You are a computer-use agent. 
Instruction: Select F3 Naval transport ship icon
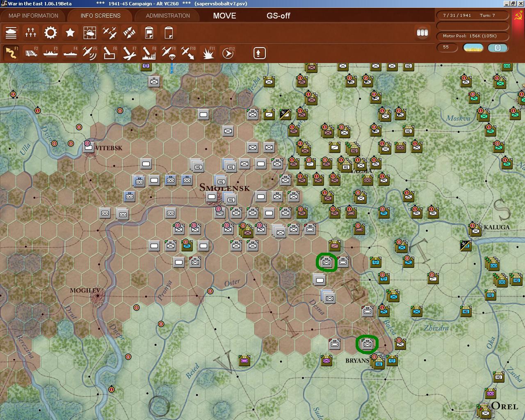(x=50, y=53)
